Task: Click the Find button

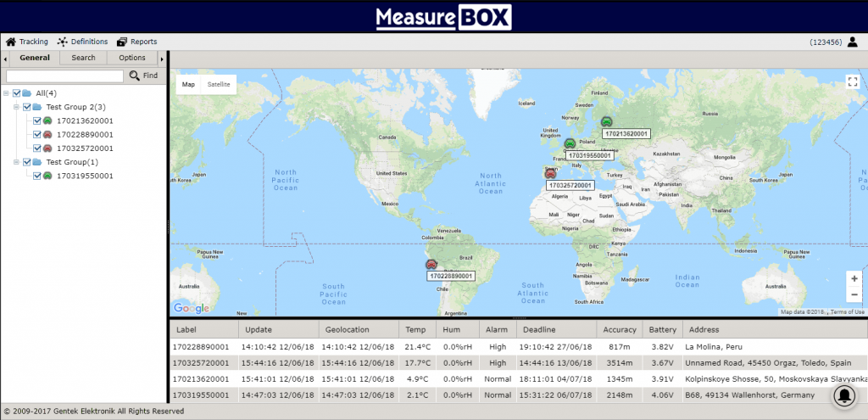Action: click(143, 76)
